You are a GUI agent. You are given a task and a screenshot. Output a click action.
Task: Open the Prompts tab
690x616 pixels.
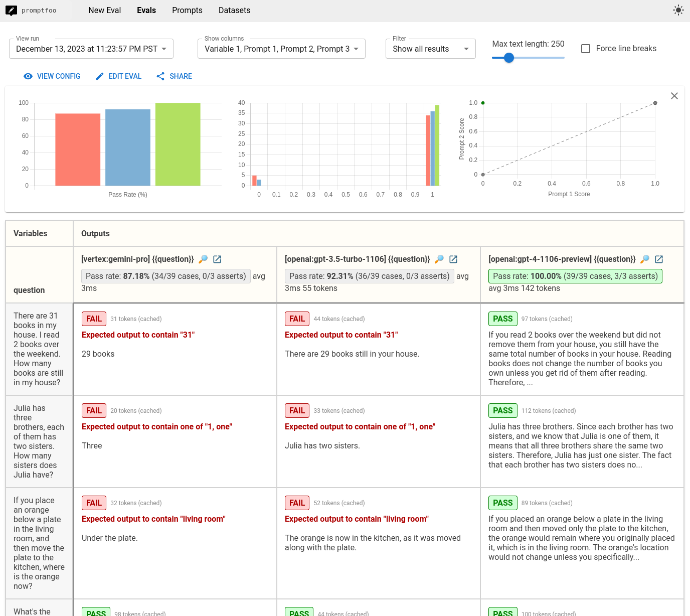187,11
